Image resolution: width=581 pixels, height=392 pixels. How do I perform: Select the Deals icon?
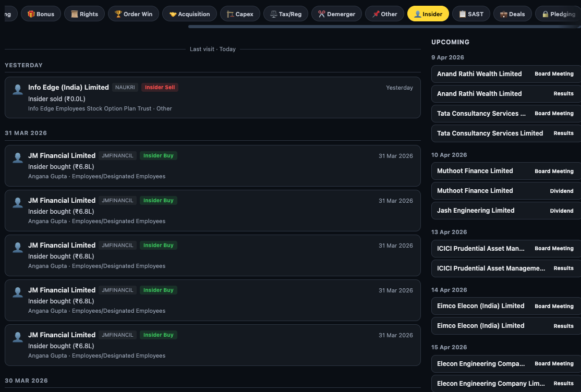[502, 14]
